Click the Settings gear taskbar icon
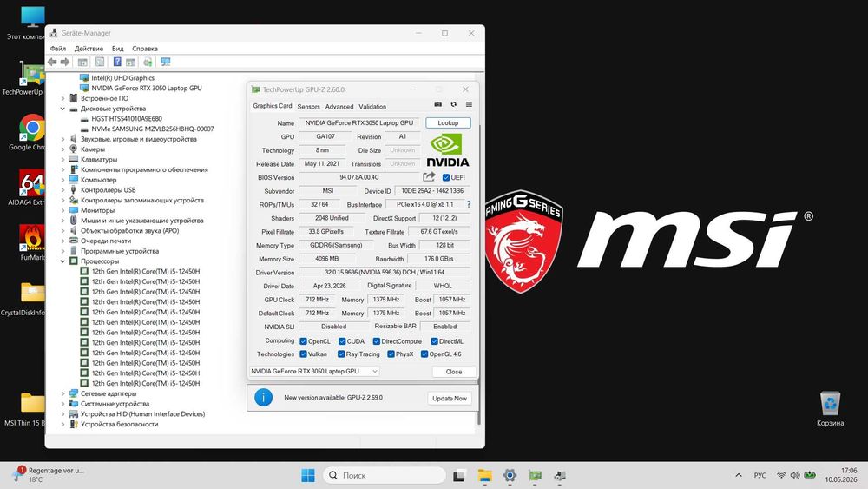 pos(510,475)
